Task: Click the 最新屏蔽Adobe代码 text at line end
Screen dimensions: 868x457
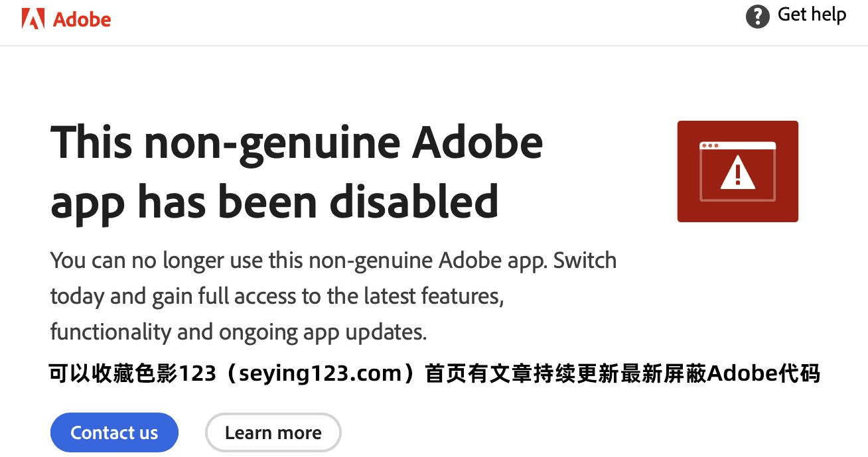Action: click(721, 374)
